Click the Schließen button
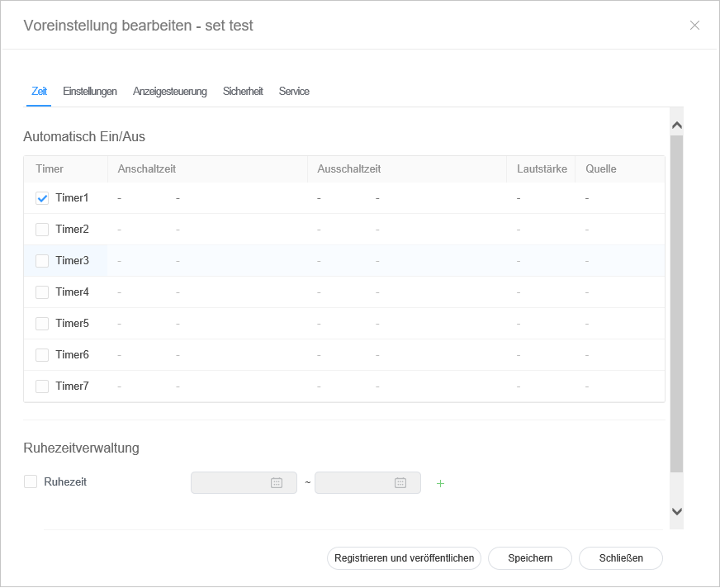The width and height of the screenshot is (720, 588). 621,558
